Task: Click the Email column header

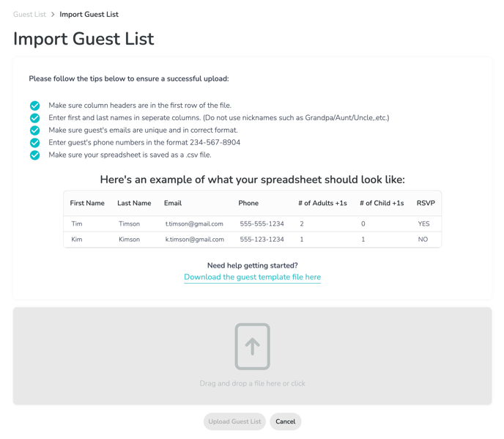Action: pyautogui.click(x=173, y=203)
